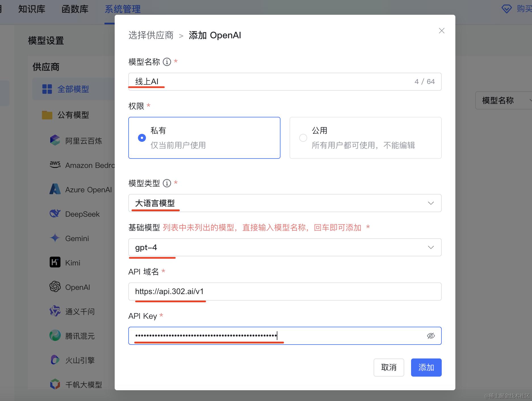Select 阿里云百炼 provider name
The height and width of the screenshot is (401, 532).
click(83, 141)
